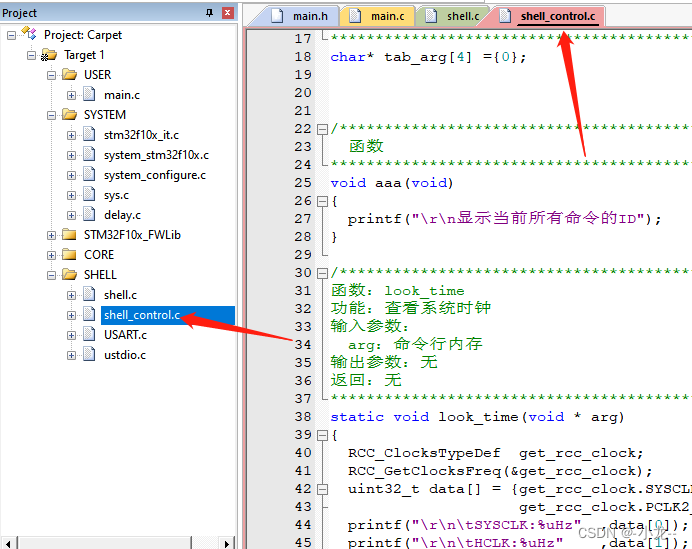
Task: Expand system_configure.c includes
Action: click(71, 175)
